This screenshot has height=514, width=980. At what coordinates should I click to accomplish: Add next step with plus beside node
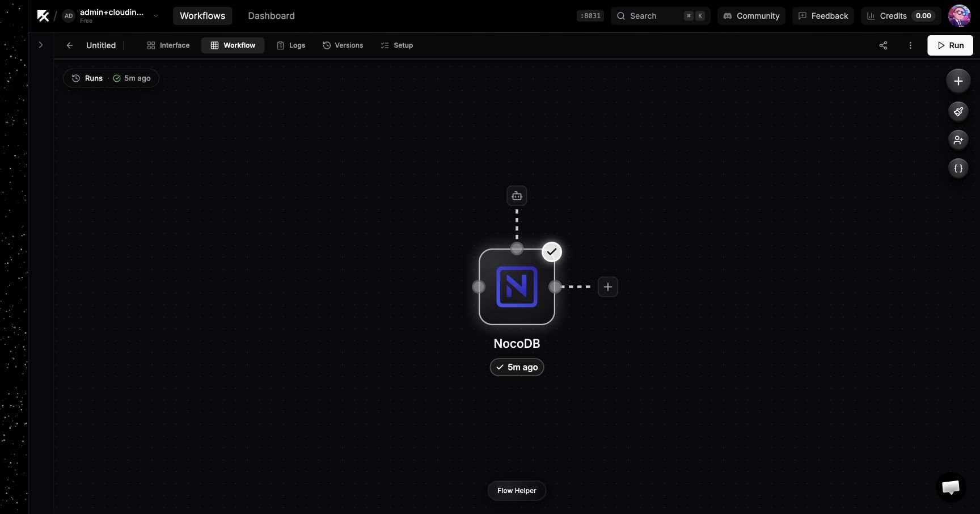pyautogui.click(x=607, y=287)
